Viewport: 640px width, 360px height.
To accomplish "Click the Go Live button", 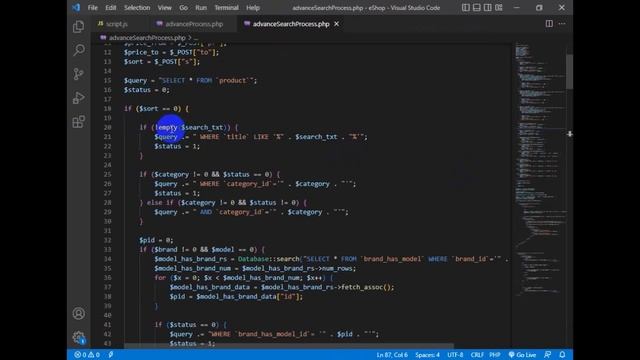I will pos(522,355).
